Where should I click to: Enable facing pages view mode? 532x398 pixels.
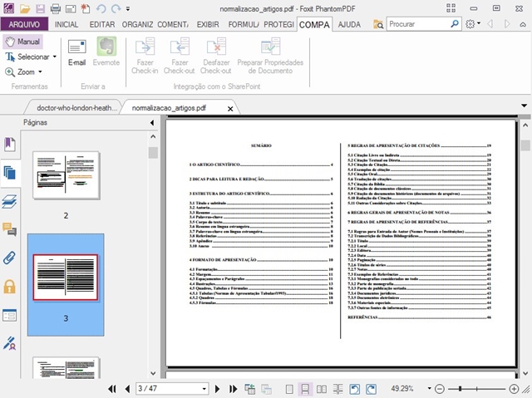(x=322, y=389)
